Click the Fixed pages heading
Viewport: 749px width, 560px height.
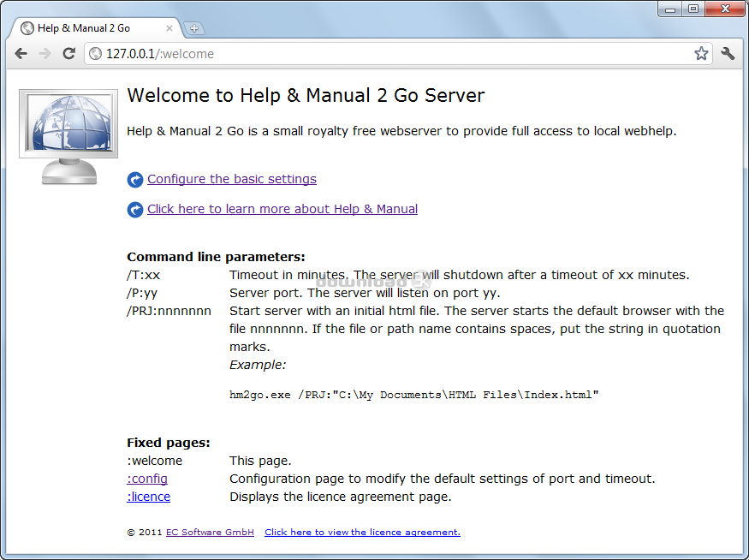tap(168, 443)
